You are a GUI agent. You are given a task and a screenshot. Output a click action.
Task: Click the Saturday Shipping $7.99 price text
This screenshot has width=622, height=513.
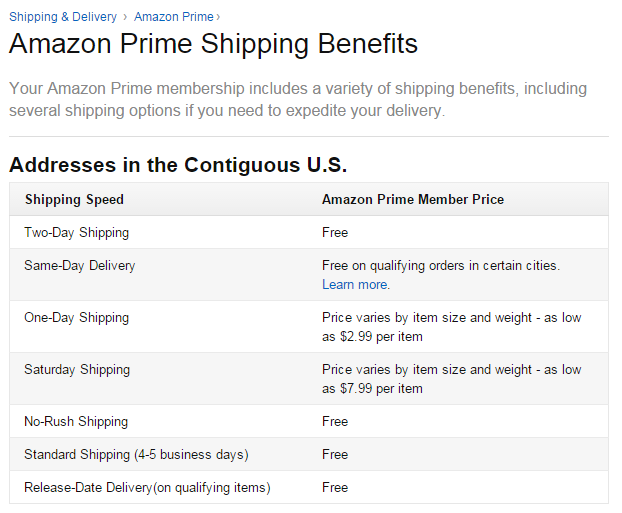tap(451, 379)
